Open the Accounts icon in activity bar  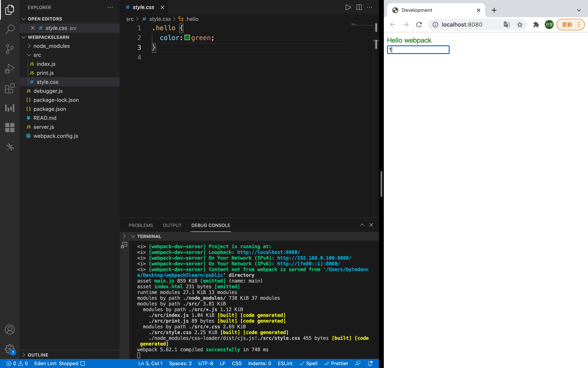[x=10, y=330]
